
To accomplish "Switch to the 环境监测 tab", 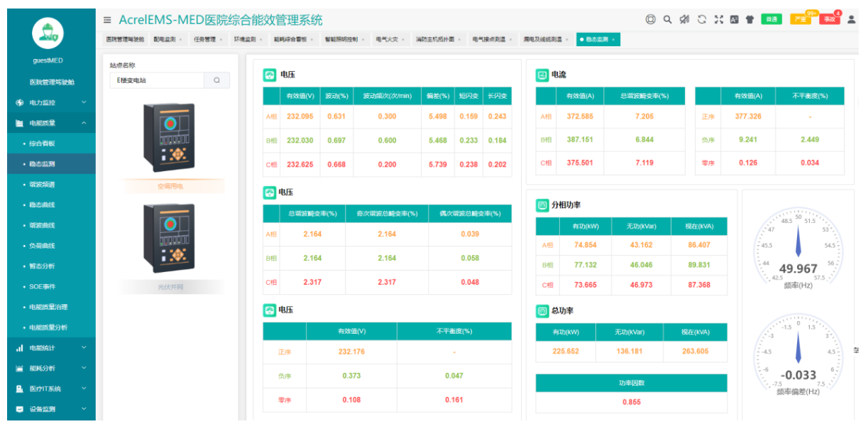I will pos(245,40).
